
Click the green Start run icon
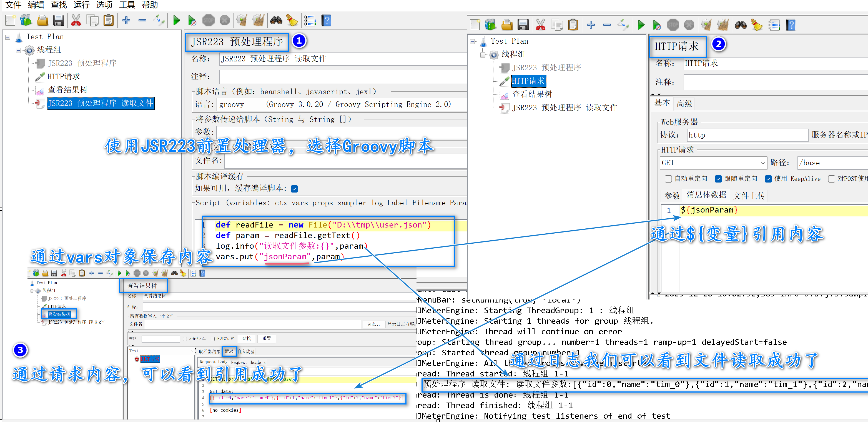point(176,21)
